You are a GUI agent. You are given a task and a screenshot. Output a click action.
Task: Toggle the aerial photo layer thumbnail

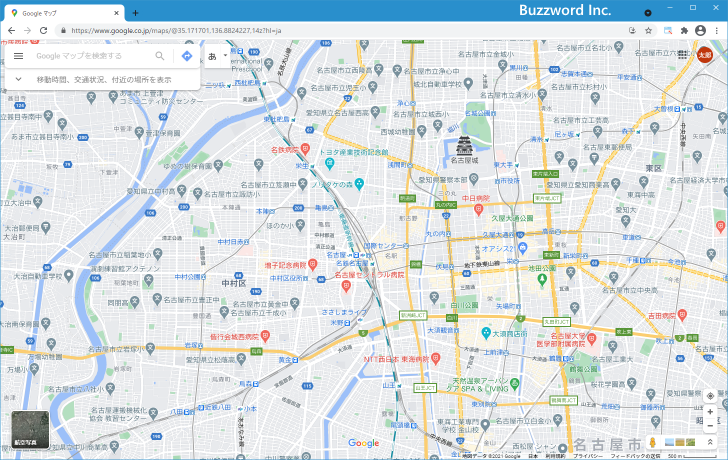tap(30, 430)
